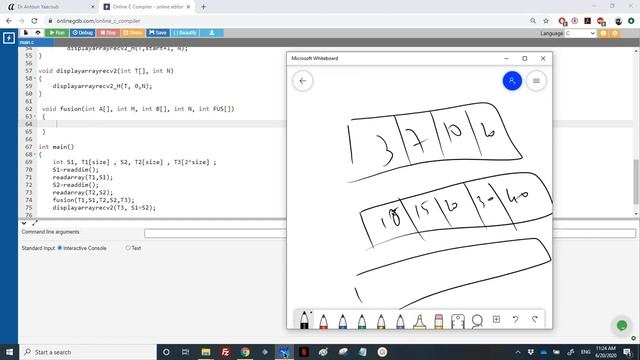Click the Adobe Acrobat extension icon
The image size is (640, 360).
coord(587,21)
